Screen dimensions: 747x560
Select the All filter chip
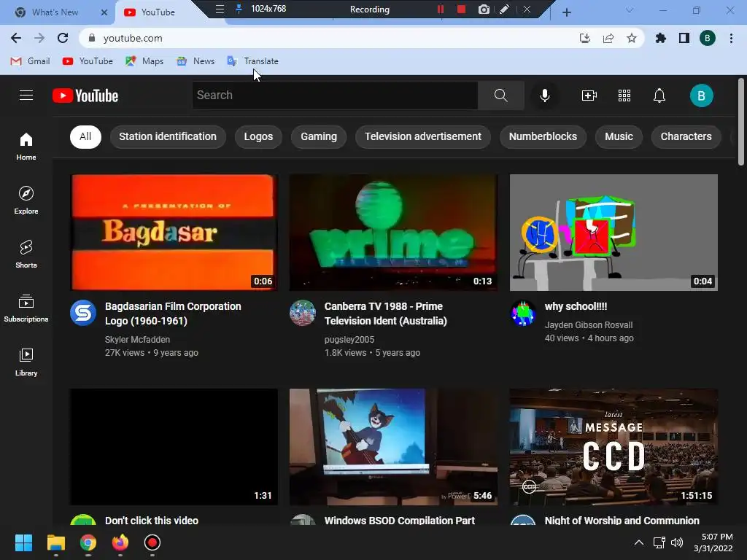[85, 136]
